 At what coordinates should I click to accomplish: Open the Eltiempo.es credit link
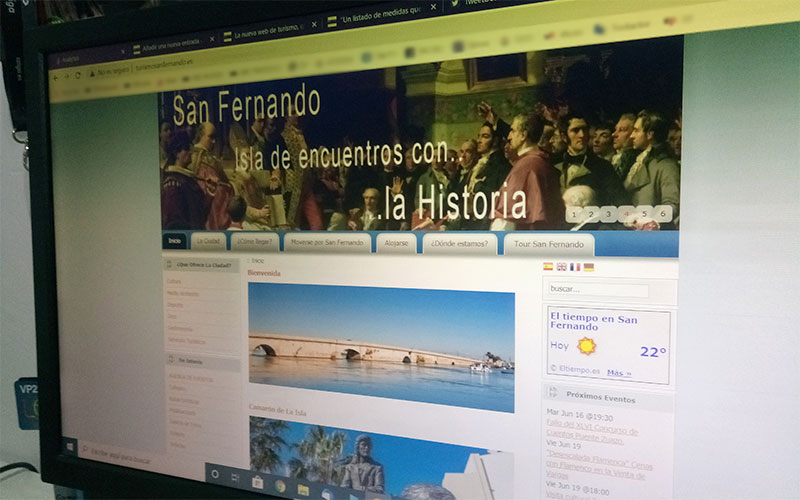coord(575,370)
